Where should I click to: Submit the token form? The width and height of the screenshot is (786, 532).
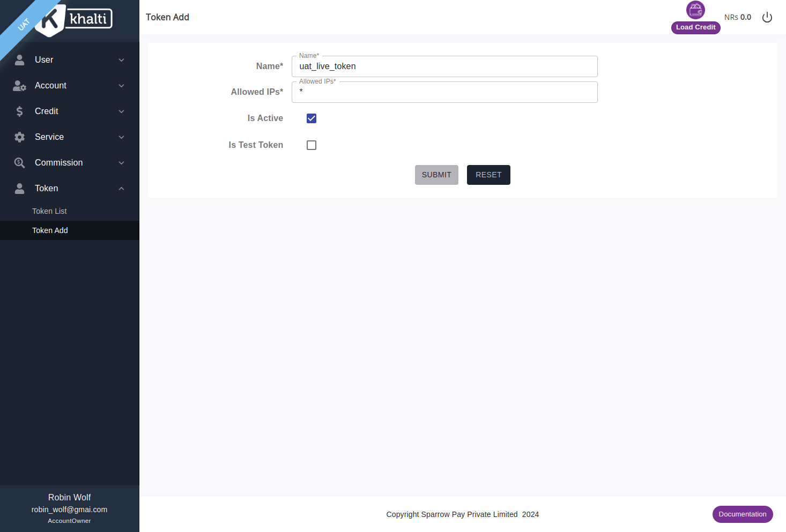436,175
